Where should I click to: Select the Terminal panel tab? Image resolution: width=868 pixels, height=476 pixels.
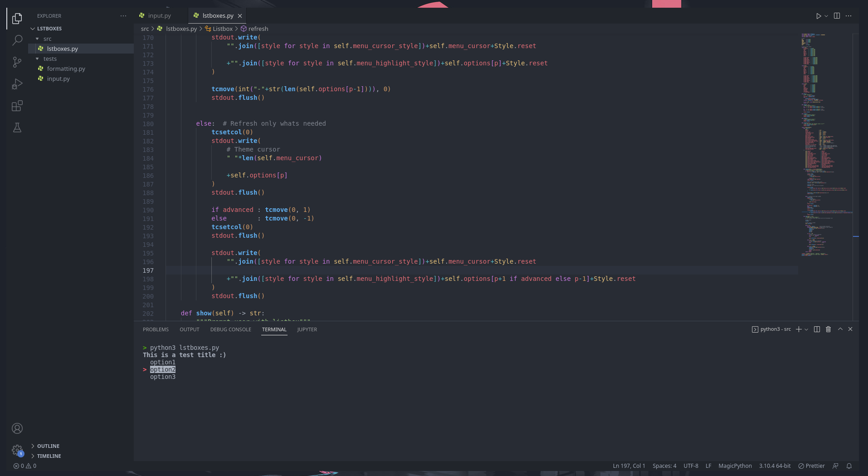274,329
